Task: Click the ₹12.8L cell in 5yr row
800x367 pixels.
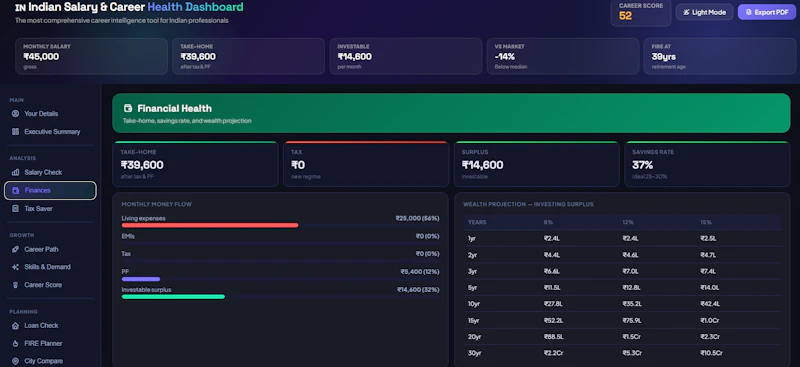Action: coord(632,288)
